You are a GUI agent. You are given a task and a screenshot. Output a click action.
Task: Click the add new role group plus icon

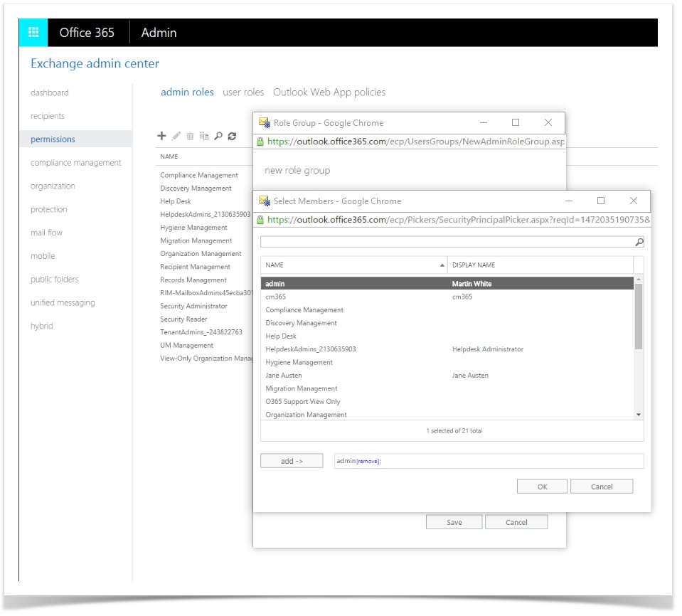tap(162, 136)
